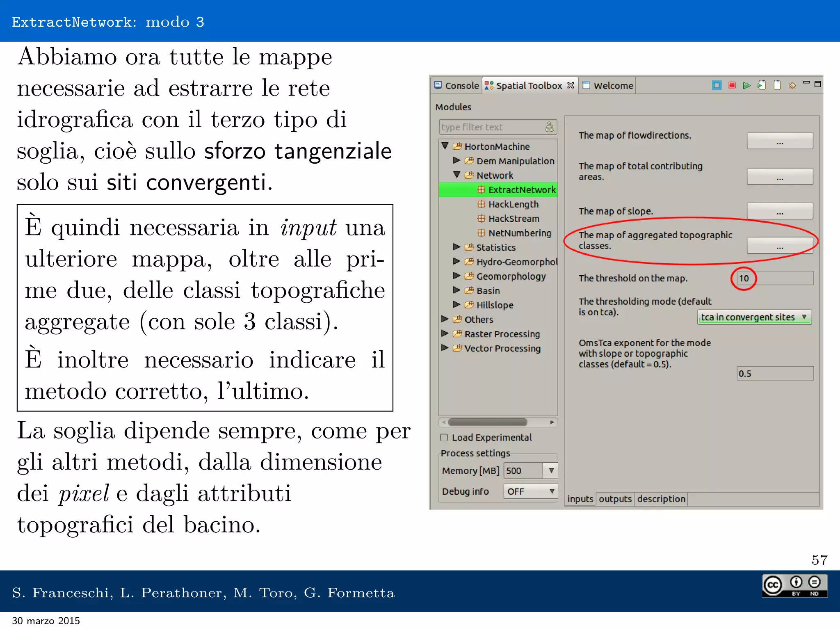Click the ExtractNetwork module icon

click(481, 189)
